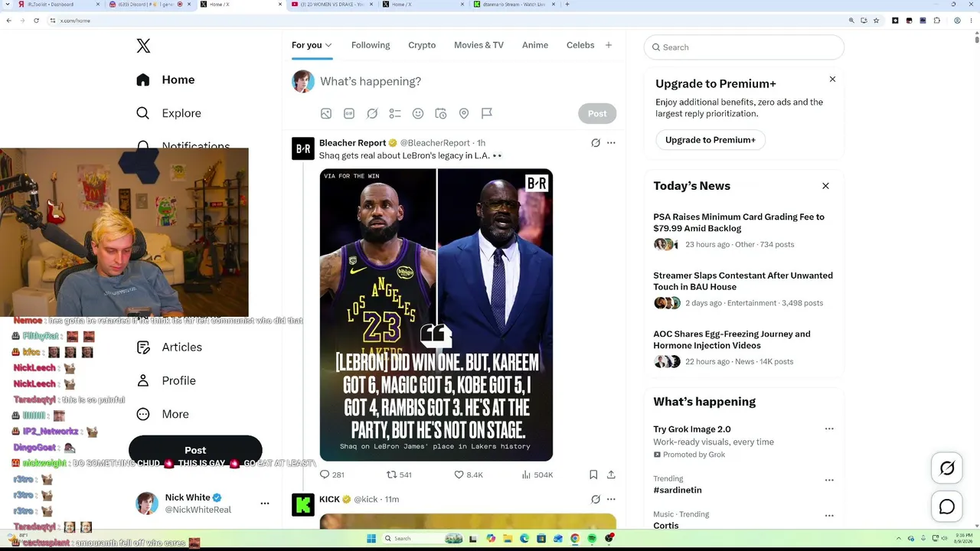Viewport: 980px width, 551px height.
Task: Dismiss the Upgrade to Premium+ card
Action: coord(832,79)
